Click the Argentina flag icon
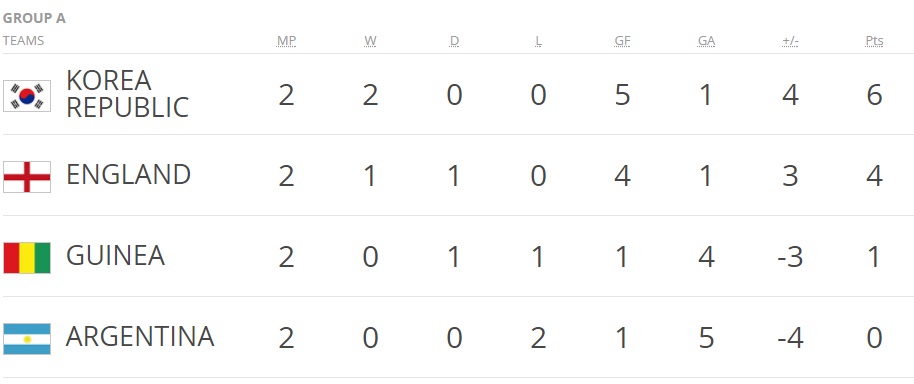The image size is (914, 384). 27,339
